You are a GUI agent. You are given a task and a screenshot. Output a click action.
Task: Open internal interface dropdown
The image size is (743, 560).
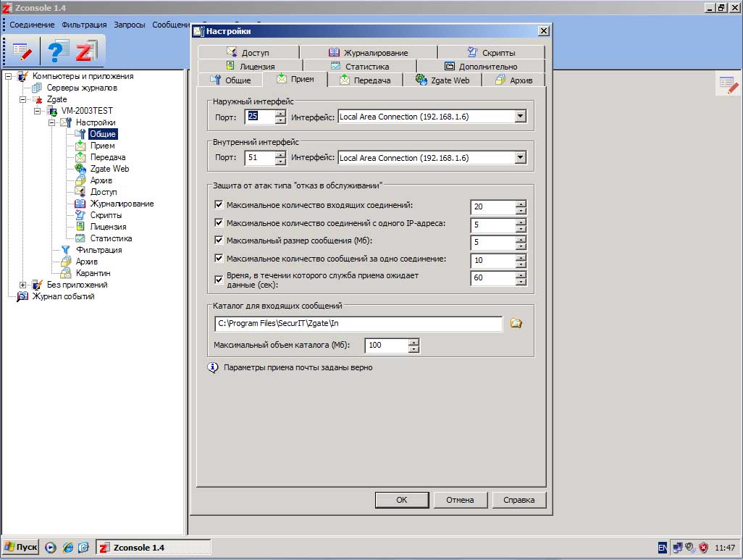click(x=520, y=157)
